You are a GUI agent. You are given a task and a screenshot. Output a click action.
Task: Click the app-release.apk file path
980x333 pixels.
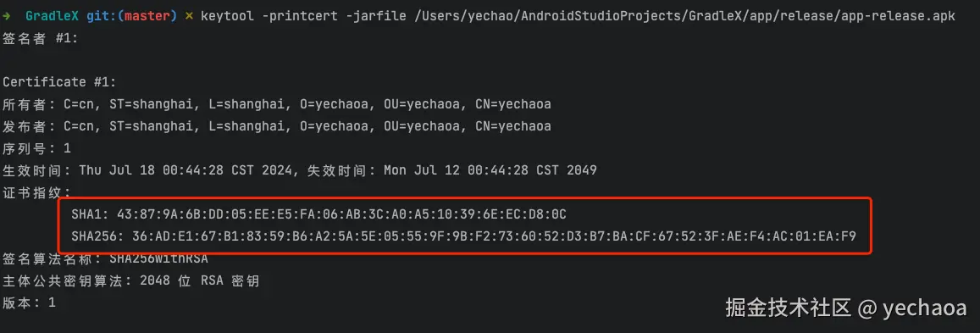[684, 16]
